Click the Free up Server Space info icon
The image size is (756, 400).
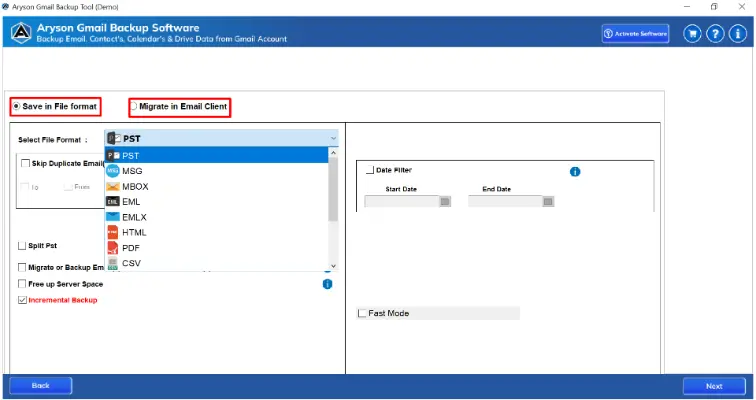[327, 284]
